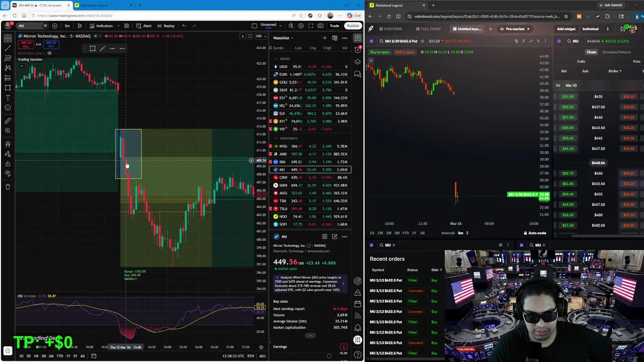The width and height of the screenshot is (644, 362).
Task: Select the zoom-in tool in left toolbar
Action: point(8,131)
